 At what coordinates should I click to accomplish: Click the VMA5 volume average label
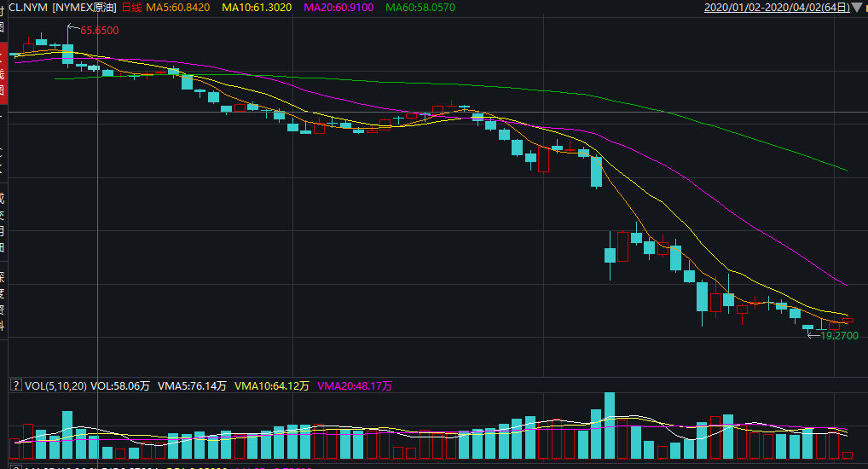click(191, 386)
